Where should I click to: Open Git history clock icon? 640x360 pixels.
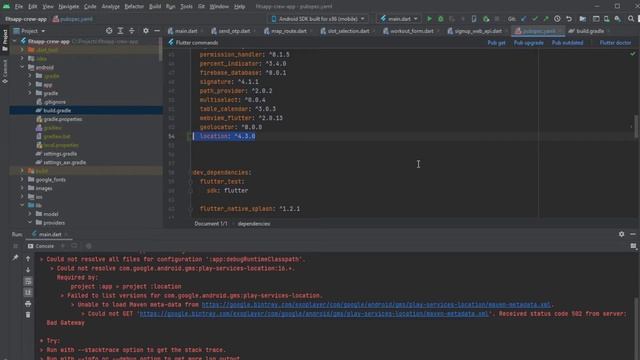557,19
